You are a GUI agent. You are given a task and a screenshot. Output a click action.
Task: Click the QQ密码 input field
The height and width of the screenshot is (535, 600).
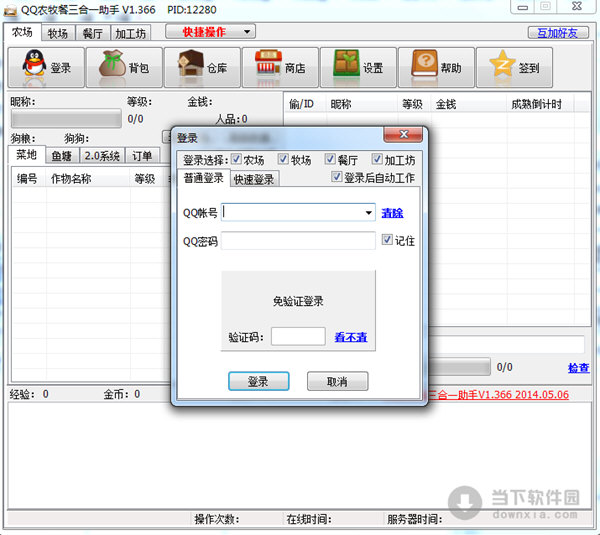[298, 241]
